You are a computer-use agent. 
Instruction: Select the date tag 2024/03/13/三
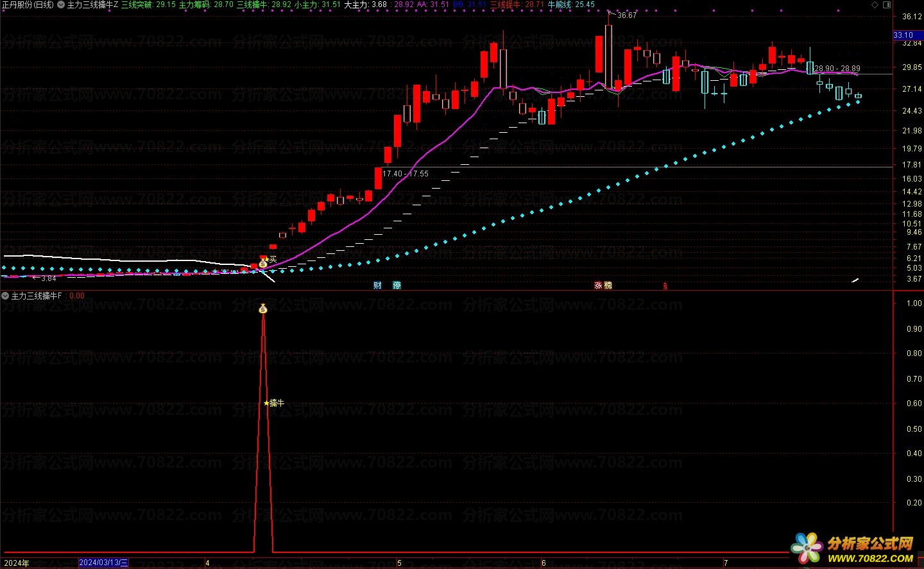pyautogui.click(x=103, y=563)
